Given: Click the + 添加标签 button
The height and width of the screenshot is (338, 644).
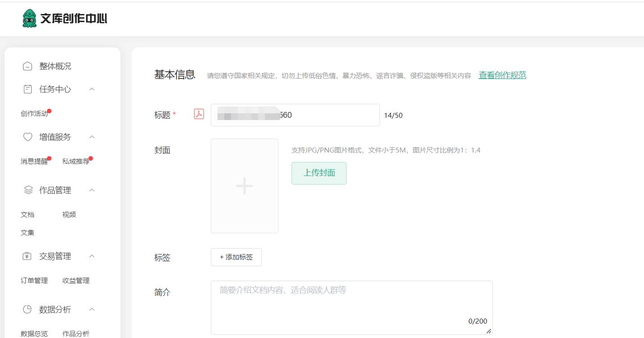Looking at the screenshot, I should point(236,257).
